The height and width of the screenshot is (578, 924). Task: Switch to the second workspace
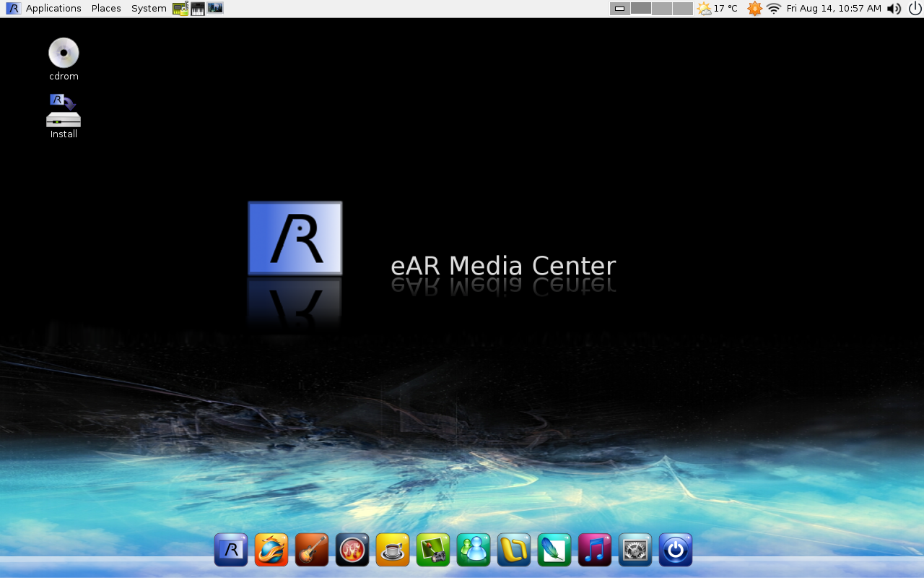(641, 9)
